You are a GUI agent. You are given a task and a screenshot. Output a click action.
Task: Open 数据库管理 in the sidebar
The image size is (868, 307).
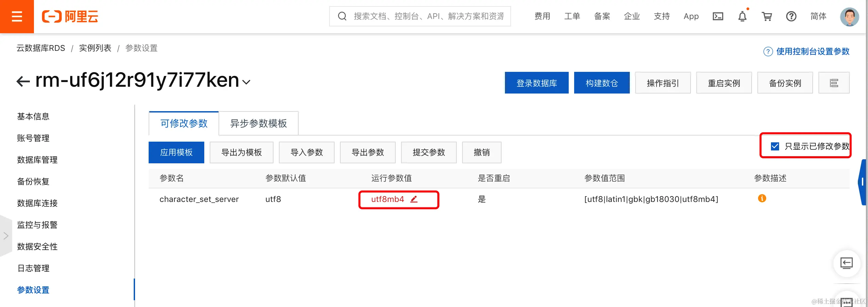point(37,160)
